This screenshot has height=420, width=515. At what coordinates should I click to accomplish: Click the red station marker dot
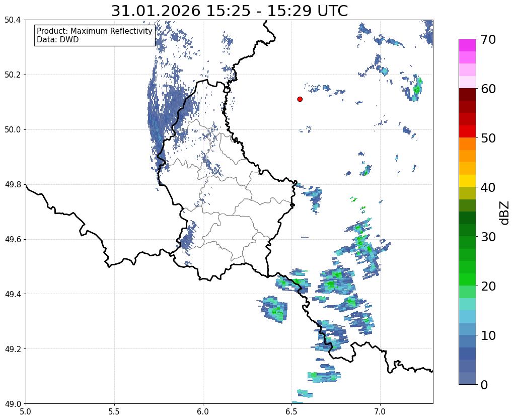300,99
